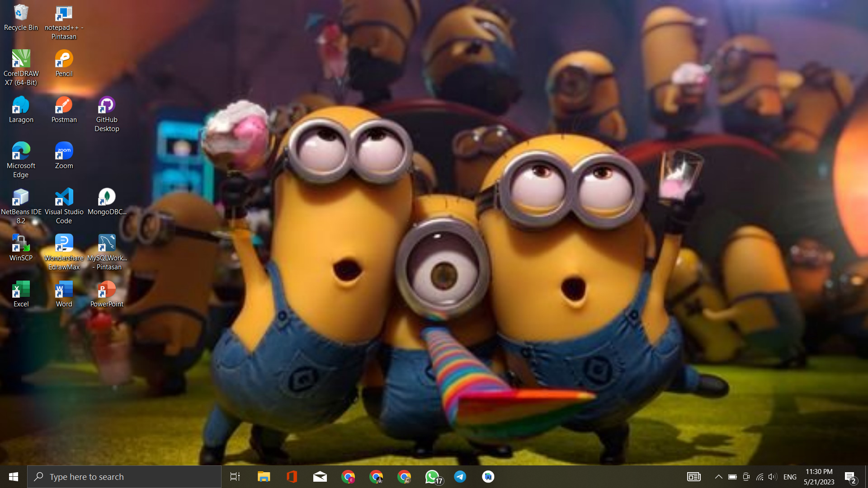The width and height of the screenshot is (868, 488).
Task: Select the Laragon desktop icon
Action: (21, 109)
